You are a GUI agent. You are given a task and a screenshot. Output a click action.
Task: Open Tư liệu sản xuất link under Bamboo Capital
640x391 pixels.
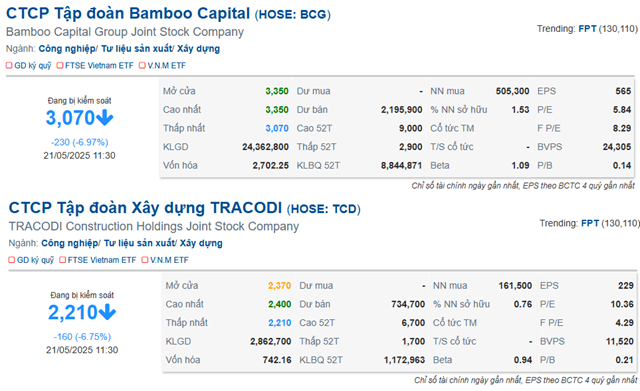tap(137, 49)
